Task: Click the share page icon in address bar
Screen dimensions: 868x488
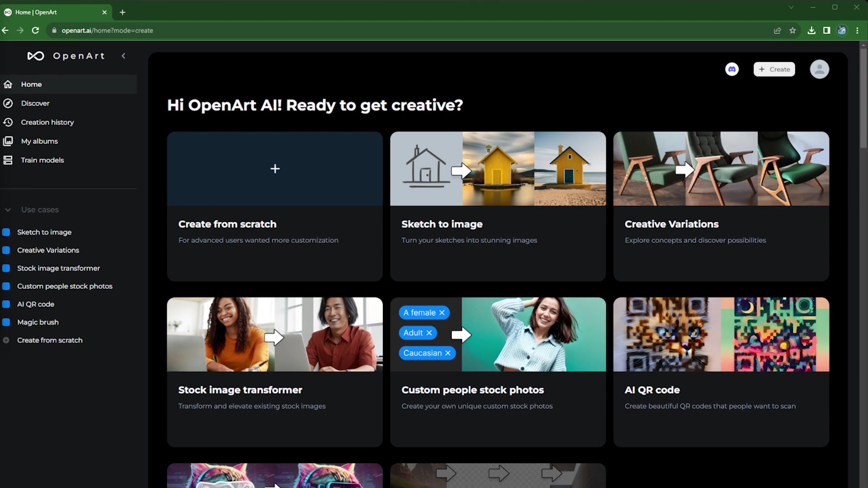Action: 777,30
